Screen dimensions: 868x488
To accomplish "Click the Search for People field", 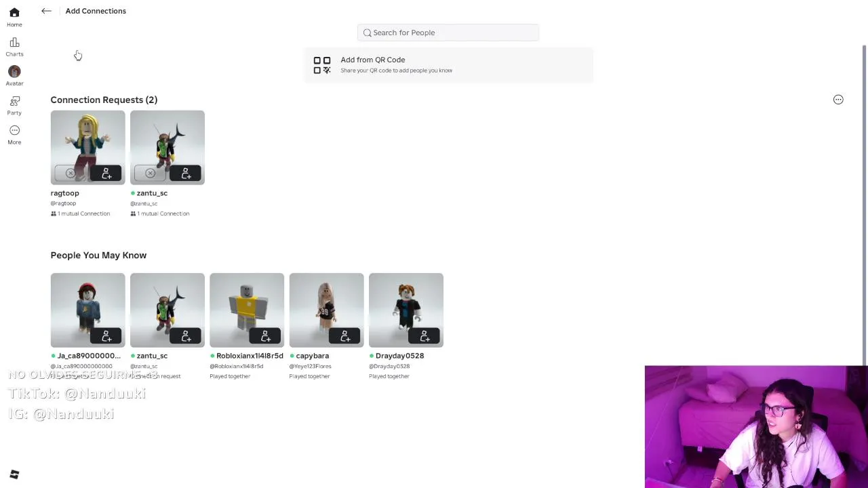I will pyautogui.click(x=448, y=33).
